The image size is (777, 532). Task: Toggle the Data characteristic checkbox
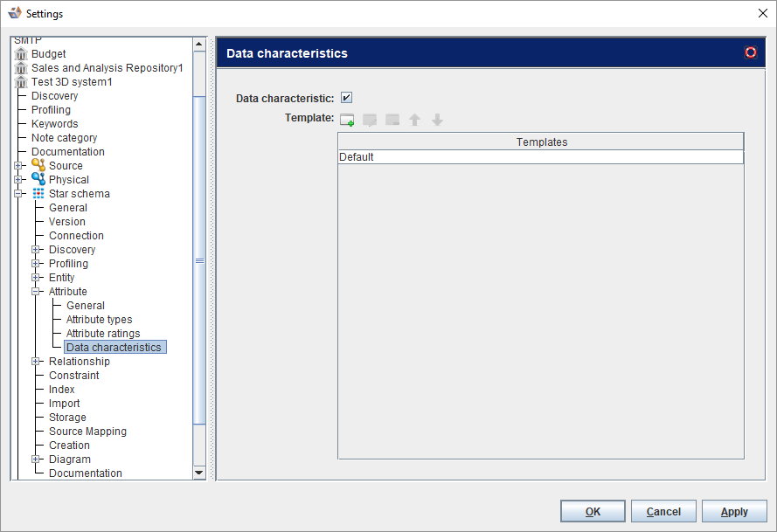[346, 98]
